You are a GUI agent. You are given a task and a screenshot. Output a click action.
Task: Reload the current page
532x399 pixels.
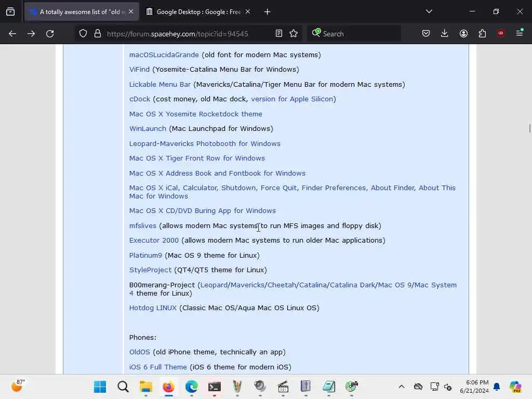(50, 34)
